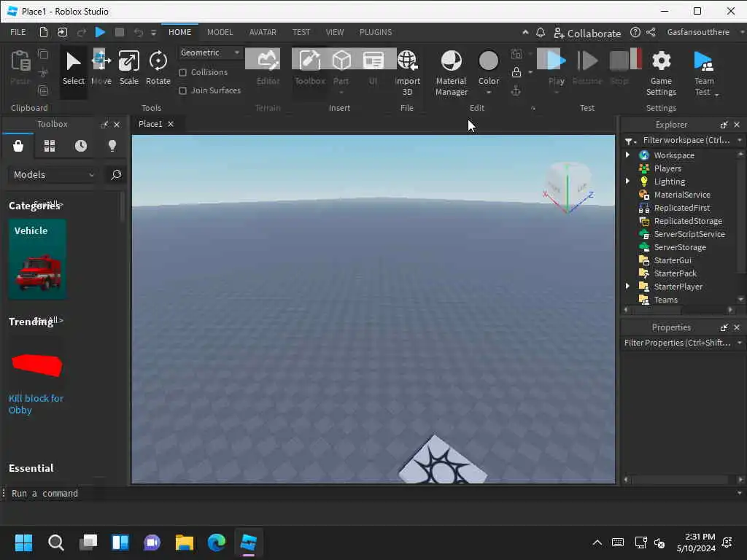
Task: Switch to the PLUGINS tab
Action: tap(376, 32)
